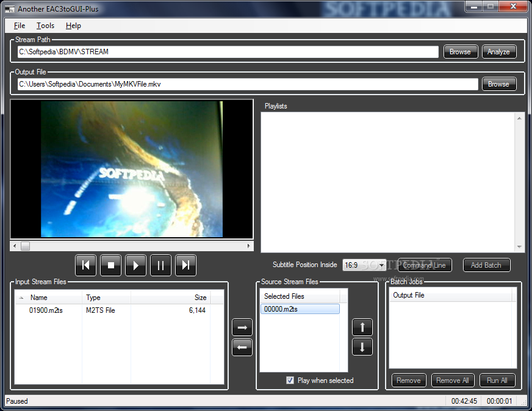Screen dimensions: 532x411
Task: Click the 00:42:45 duration in status bar
Action: click(x=464, y=401)
